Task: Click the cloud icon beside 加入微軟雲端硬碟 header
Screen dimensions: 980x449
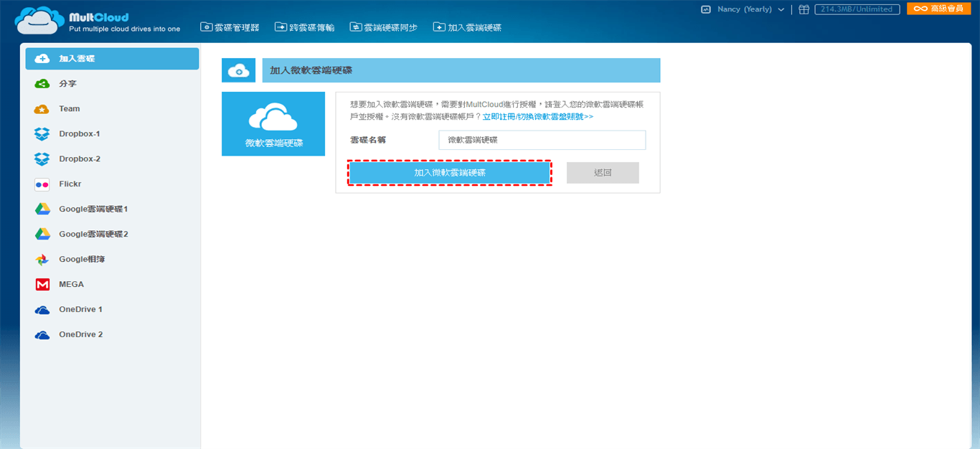Action: pyautogui.click(x=239, y=70)
